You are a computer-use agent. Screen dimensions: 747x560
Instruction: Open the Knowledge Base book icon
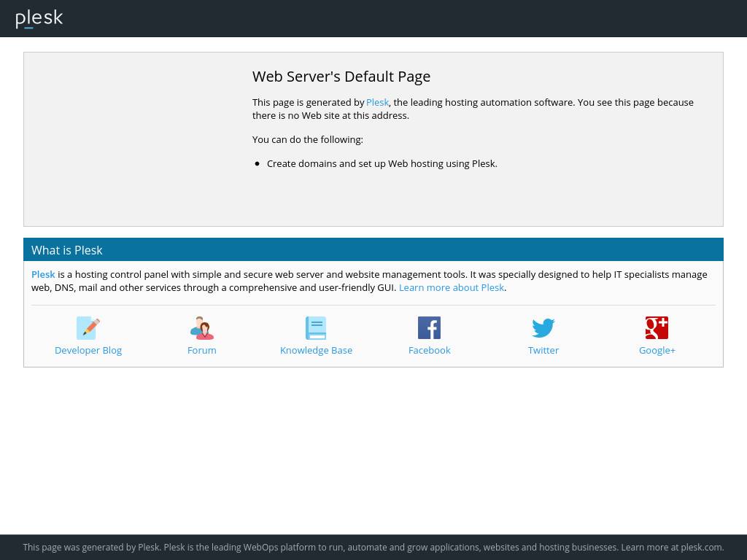316,328
